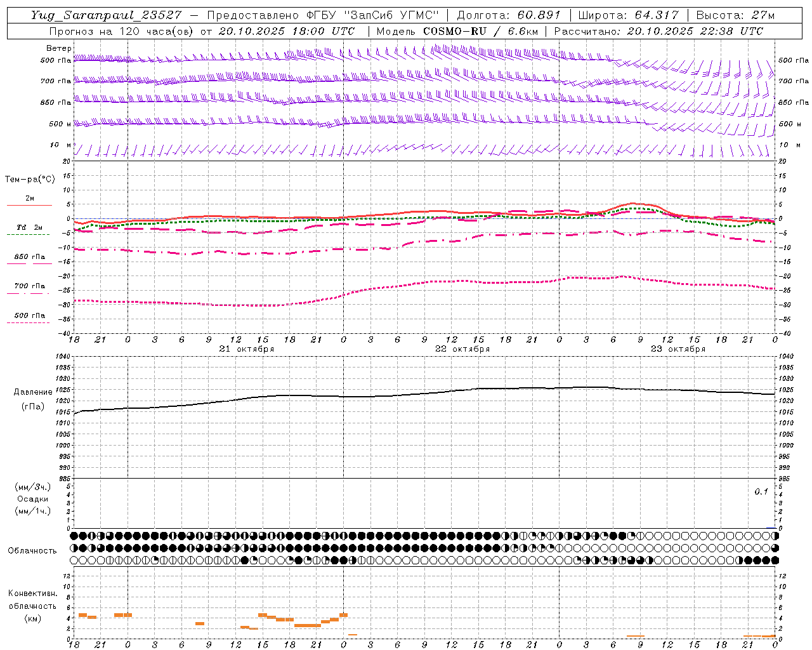The image size is (812, 650).
Task: Select the latitude value Широта: 64.317
Action: pyautogui.click(x=628, y=15)
